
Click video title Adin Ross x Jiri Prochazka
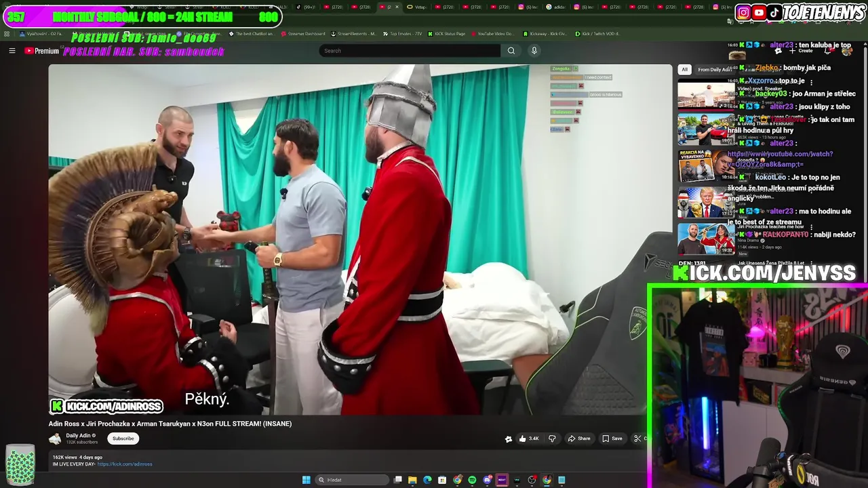170,424
